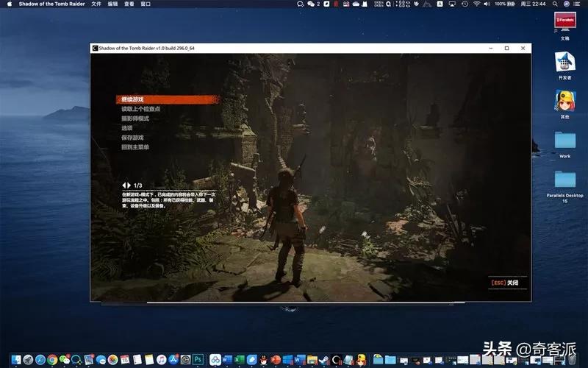588x368 pixels.
Task: Click the right tip arrow beside 1/3
Action: pos(129,185)
